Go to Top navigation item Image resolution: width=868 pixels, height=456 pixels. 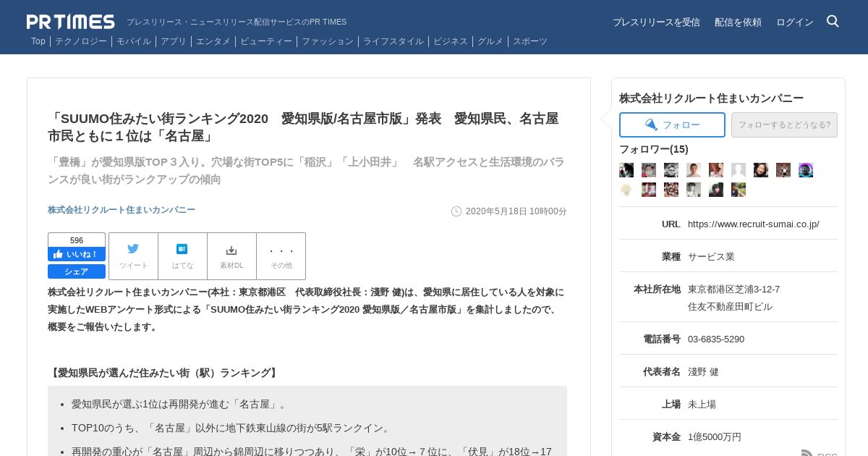click(38, 41)
